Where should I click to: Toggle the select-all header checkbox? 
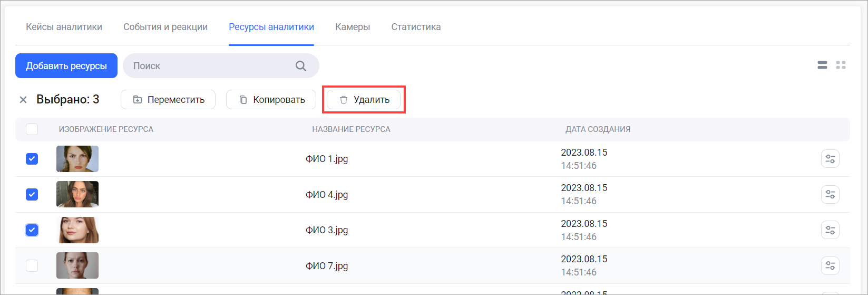32,129
